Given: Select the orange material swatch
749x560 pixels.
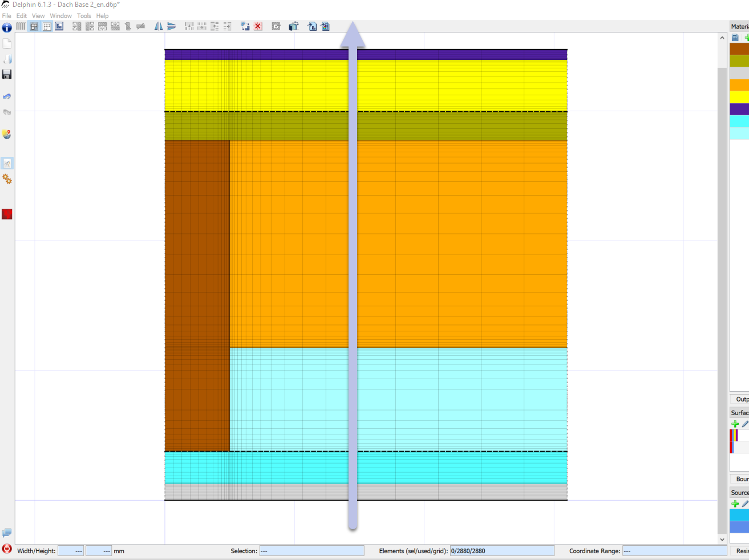Looking at the screenshot, I should coord(739,85).
